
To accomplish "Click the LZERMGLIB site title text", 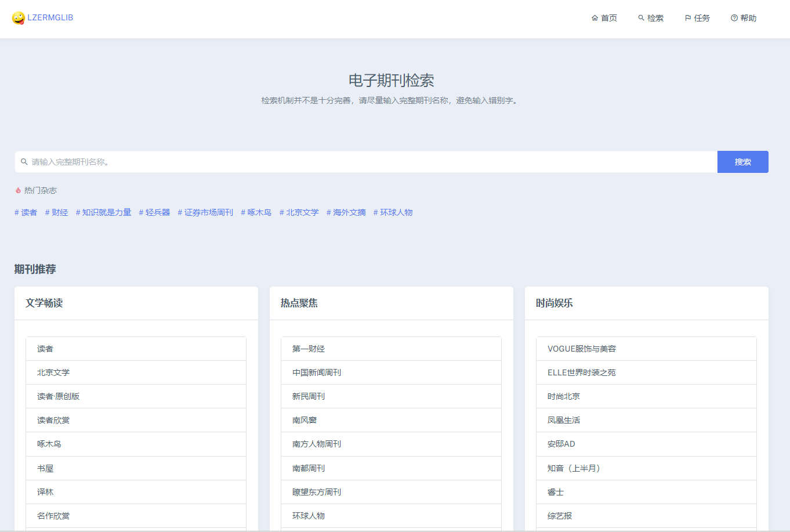I will click(x=50, y=17).
